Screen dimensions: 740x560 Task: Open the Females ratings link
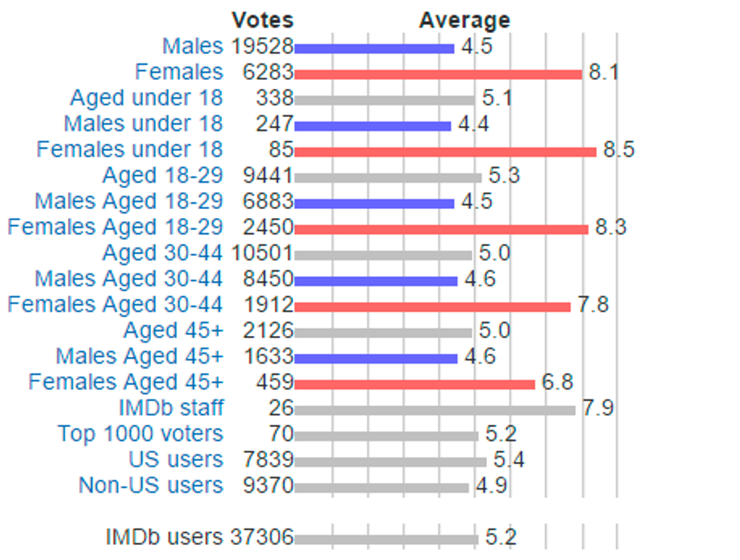(179, 72)
